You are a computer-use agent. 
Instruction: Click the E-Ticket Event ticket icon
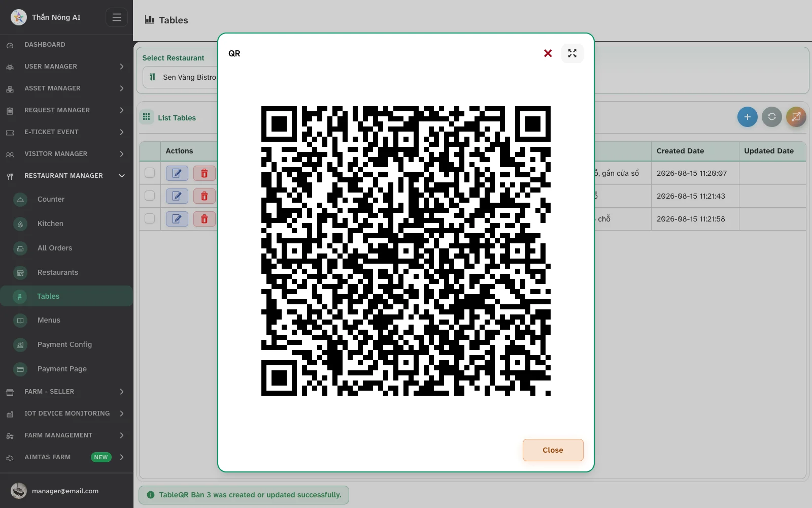pyautogui.click(x=10, y=133)
